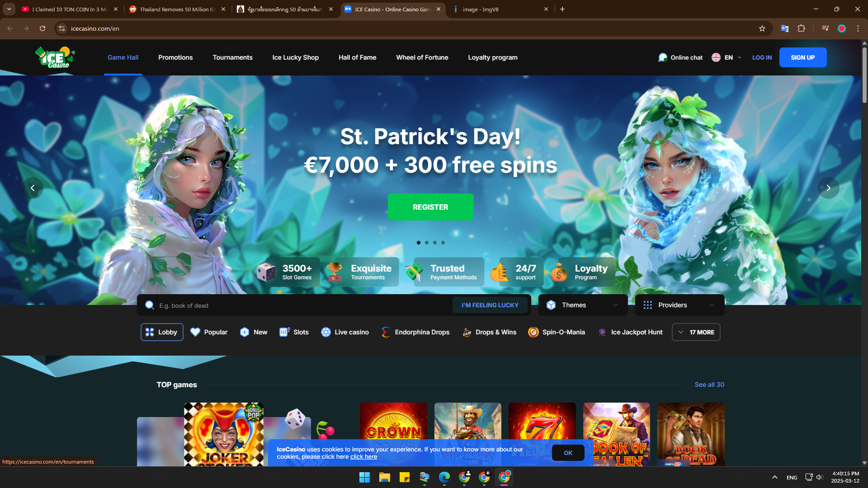Open the Loyalty program menu item
The height and width of the screenshot is (488, 868).
click(x=493, y=57)
